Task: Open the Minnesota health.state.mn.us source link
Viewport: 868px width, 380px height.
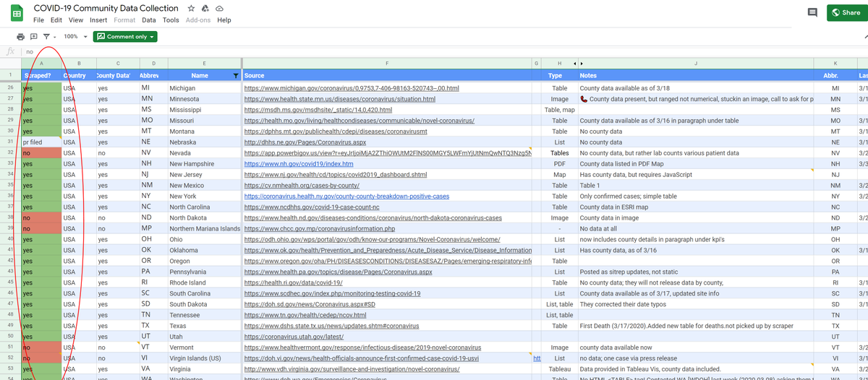Action: [340, 99]
